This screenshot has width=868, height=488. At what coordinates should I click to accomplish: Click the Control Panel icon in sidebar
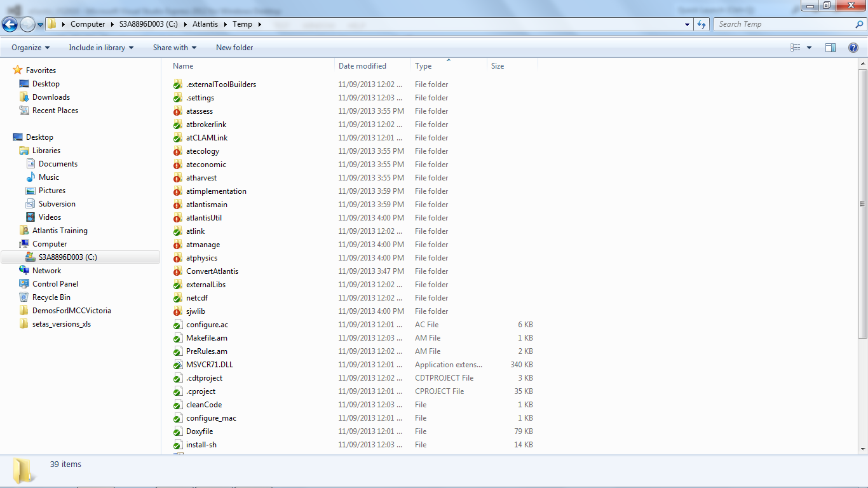pyautogui.click(x=24, y=284)
